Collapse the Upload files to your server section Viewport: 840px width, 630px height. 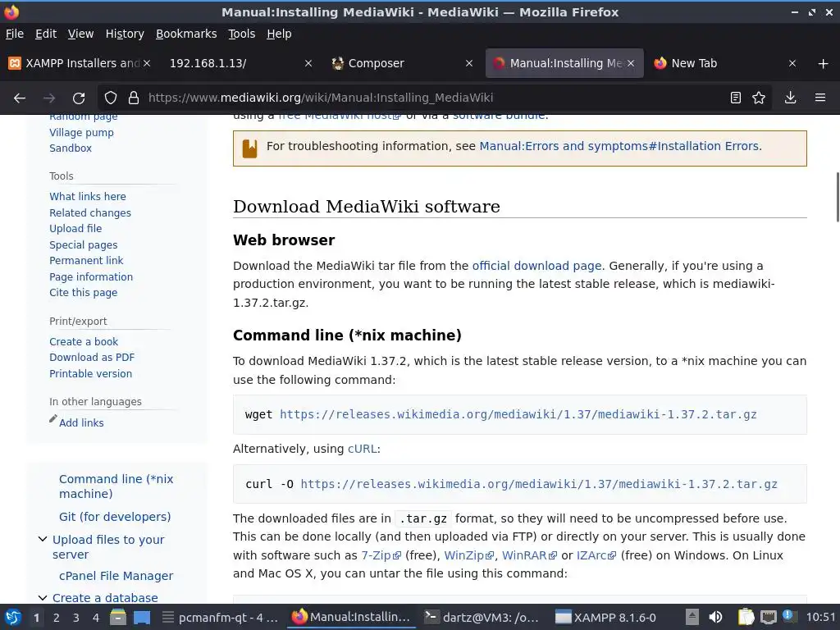tap(43, 539)
